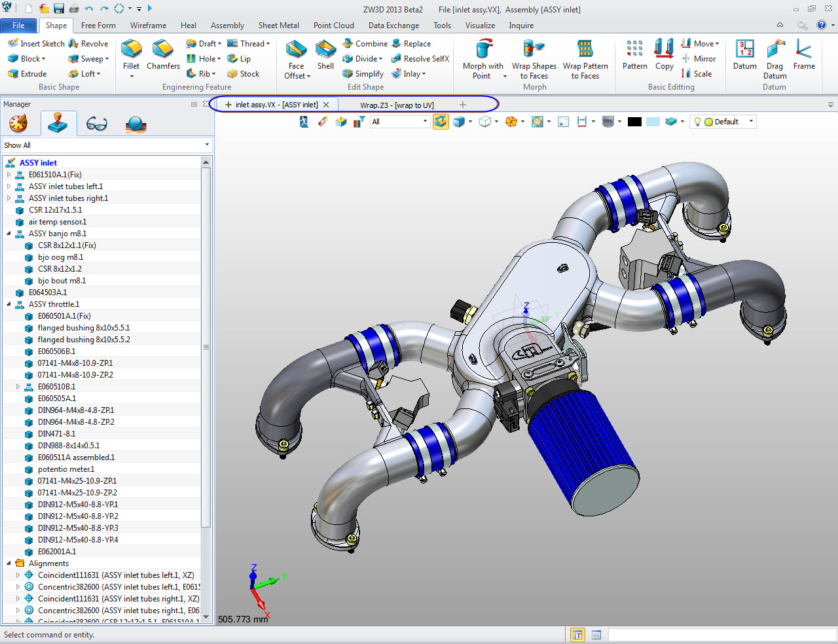Screen dimensions: 838x644
Task: Open the Face Offset tool
Action: point(297,50)
